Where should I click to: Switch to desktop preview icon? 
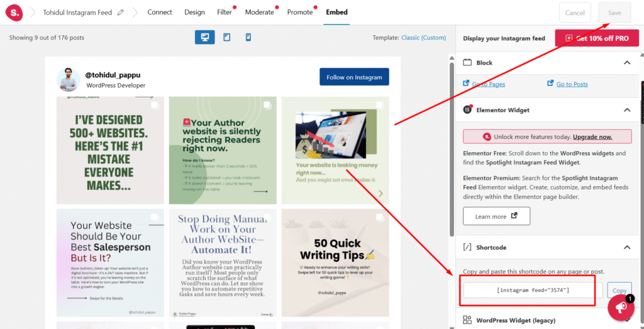[x=204, y=37]
